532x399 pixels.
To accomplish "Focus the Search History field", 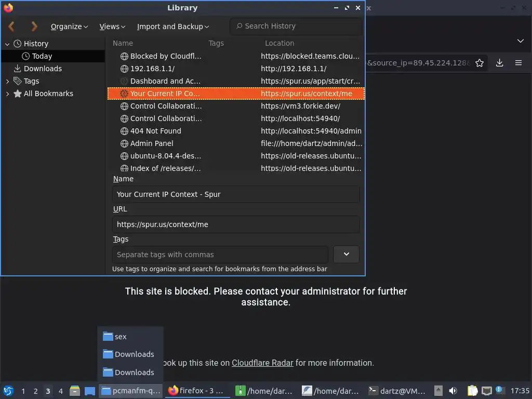I will point(296,26).
